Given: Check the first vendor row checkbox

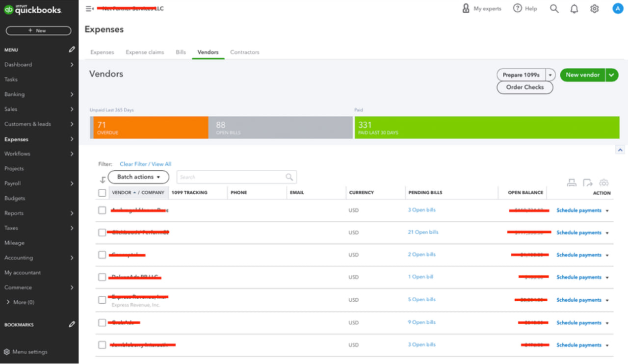Looking at the screenshot, I should pos(102,210).
